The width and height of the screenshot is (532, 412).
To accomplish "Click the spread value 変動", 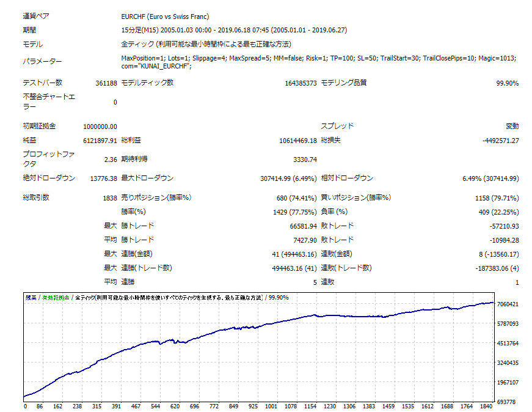I will click(x=512, y=126).
